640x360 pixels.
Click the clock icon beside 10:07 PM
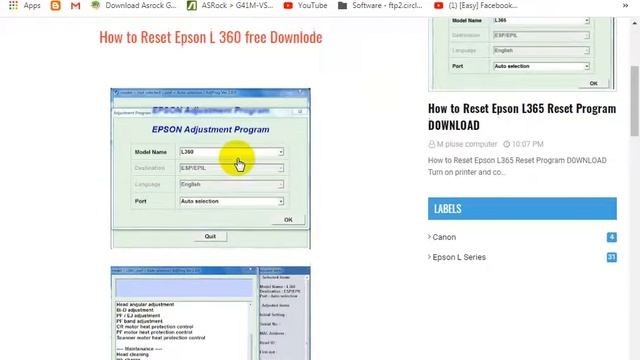(x=507, y=144)
